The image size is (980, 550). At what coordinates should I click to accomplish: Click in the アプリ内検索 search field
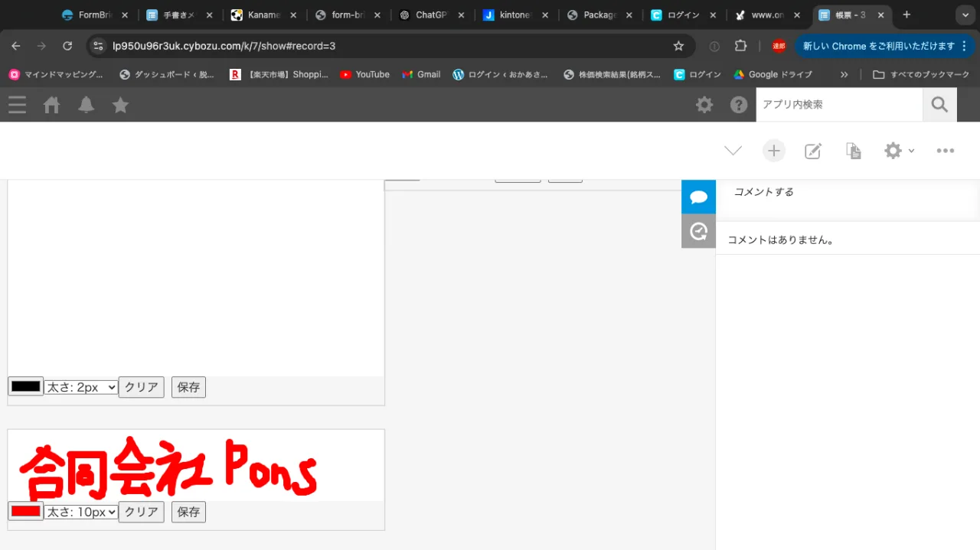pyautogui.click(x=839, y=105)
